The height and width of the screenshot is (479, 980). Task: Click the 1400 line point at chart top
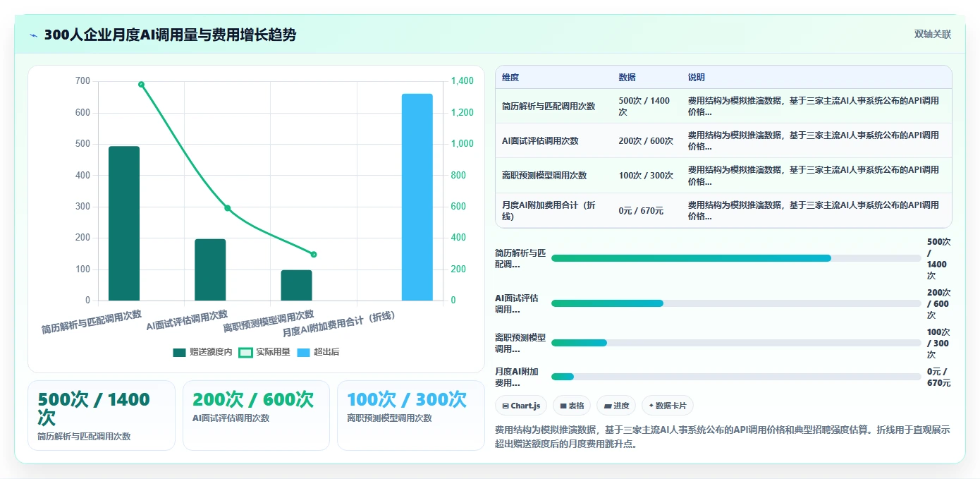click(141, 84)
